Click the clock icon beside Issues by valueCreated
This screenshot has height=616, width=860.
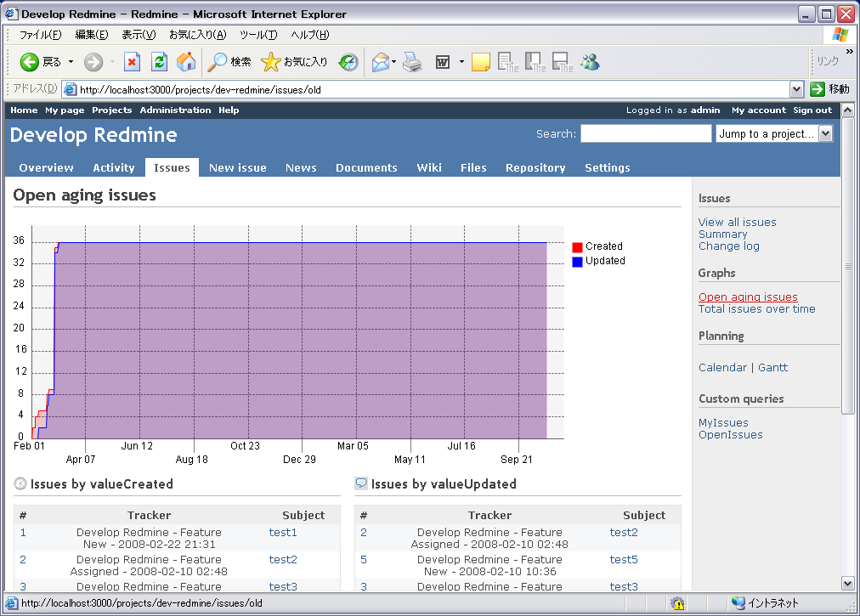(20, 483)
